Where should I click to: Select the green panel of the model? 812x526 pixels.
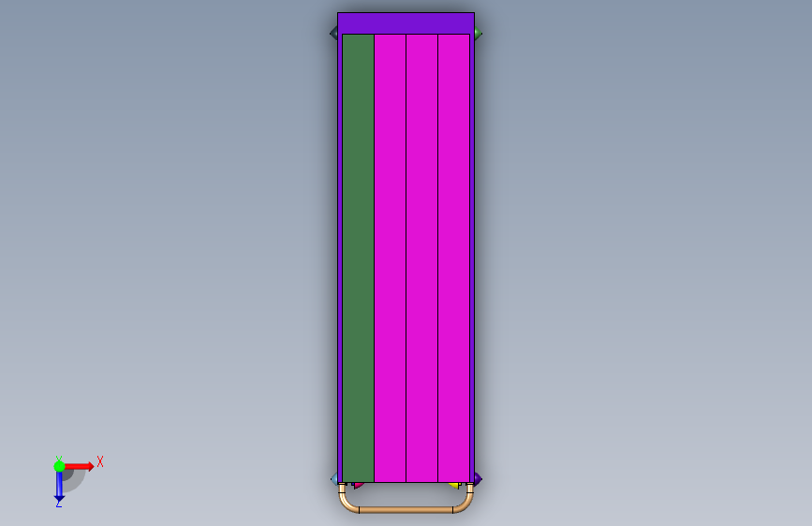coord(358,257)
